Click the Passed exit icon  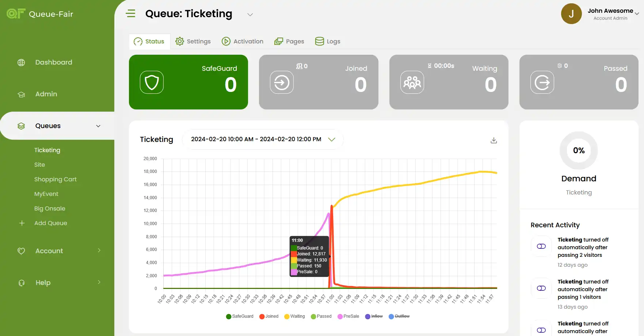[x=542, y=82]
